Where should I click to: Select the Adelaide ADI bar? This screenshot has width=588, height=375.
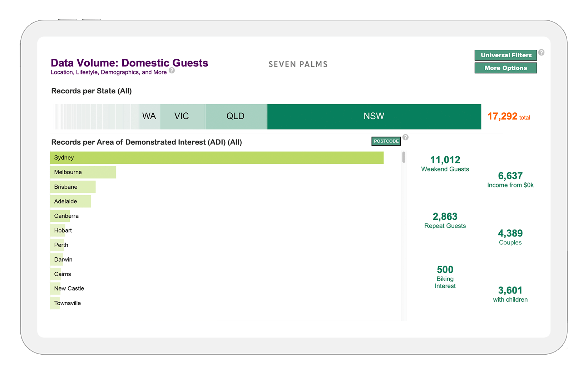click(70, 201)
